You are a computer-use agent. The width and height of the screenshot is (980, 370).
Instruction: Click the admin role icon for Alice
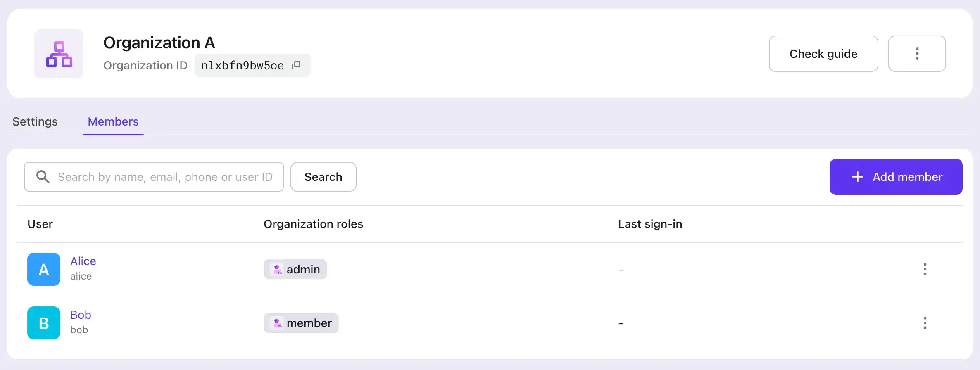278,269
